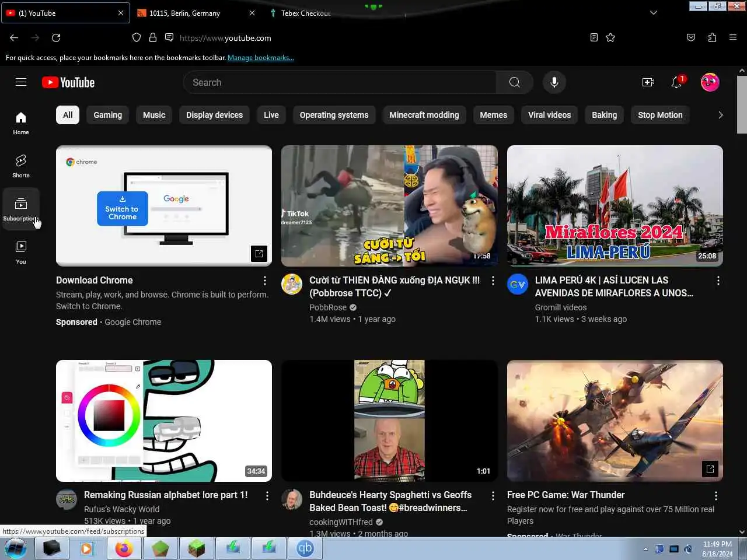The height and width of the screenshot is (560, 747).
Task: Open the Firefox extensions puzzle icon
Action: point(712,38)
